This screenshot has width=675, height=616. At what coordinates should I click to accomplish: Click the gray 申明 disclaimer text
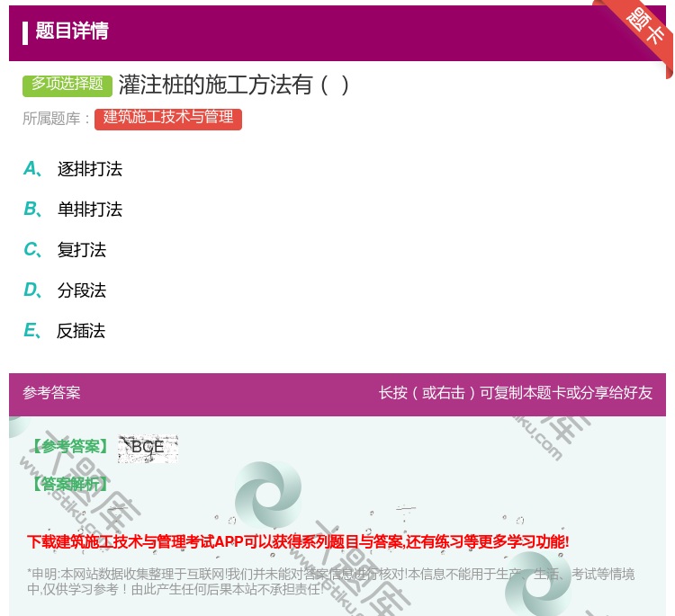(x=330, y=581)
